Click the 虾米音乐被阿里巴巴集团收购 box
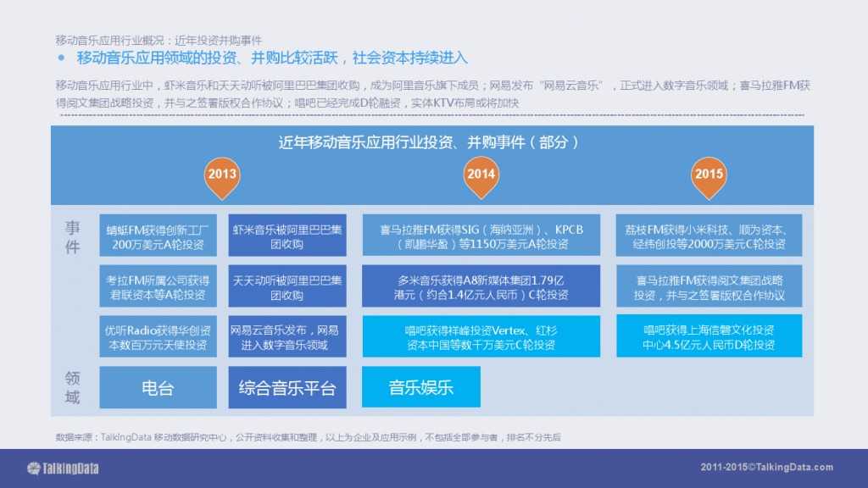The width and height of the screenshot is (868, 488). tap(288, 236)
